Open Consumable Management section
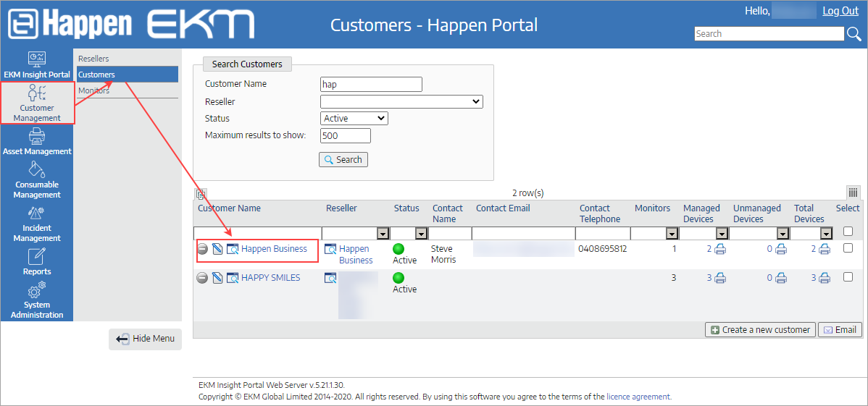 point(37,179)
